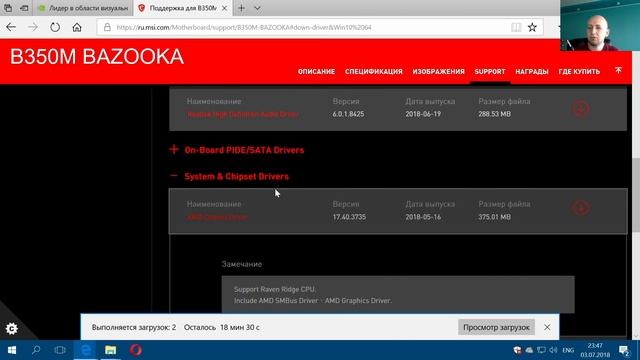
Task: Go back with the browser back arrow
Action: [x=11, y=27]
